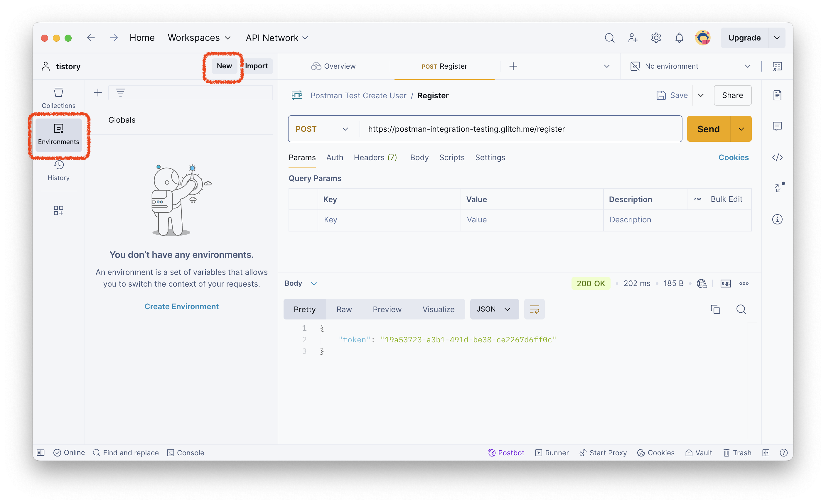Click the code snippet icon
This screenshot has height=504, width=826.
click(x=777, y=158)
